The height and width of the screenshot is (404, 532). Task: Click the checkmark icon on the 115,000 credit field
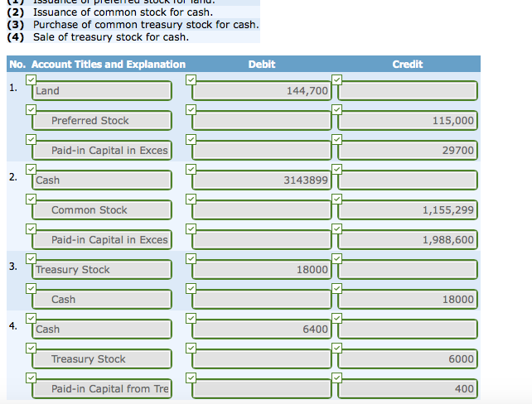pyautogui.click(x=337, y=109)
